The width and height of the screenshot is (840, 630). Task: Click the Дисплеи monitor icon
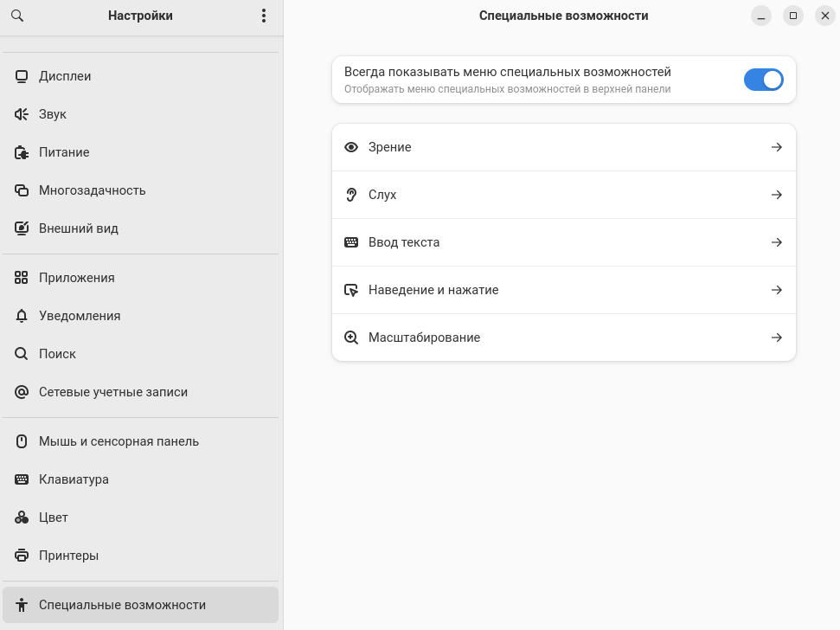[22, 76]
